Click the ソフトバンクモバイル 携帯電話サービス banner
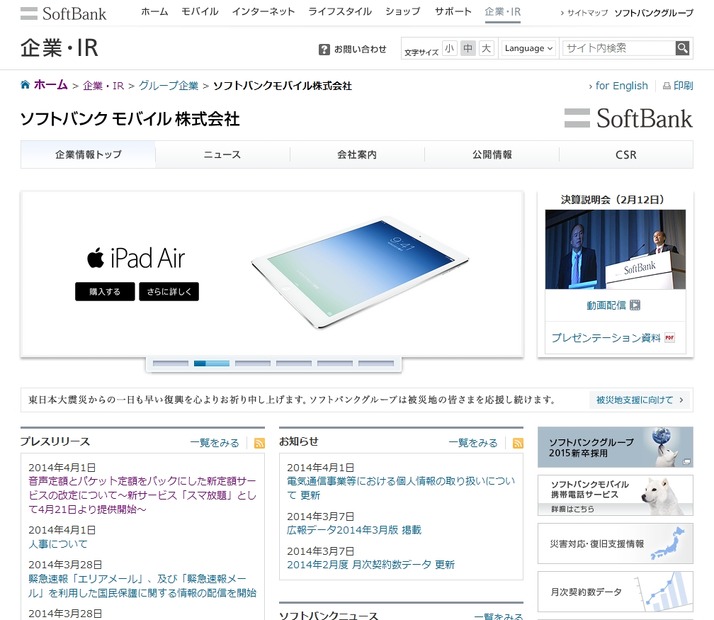The image size is (714, 620). (615, 495)
